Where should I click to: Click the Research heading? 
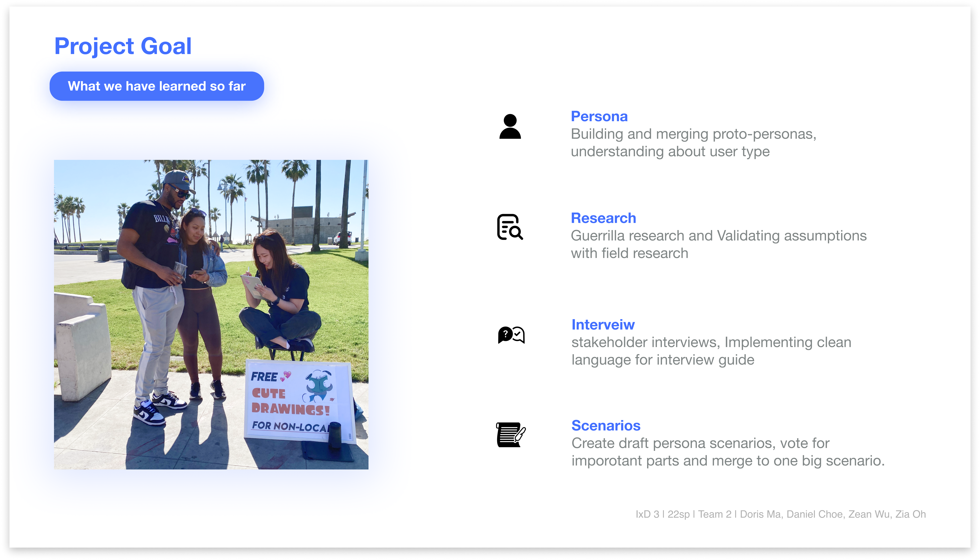603,218
